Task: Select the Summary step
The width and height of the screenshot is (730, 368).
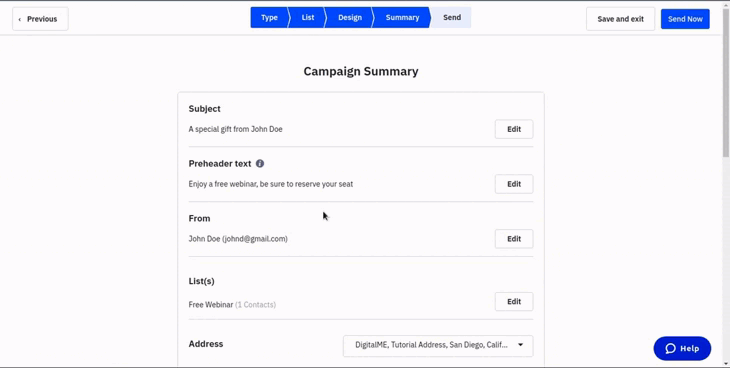Action: (402, 18)
